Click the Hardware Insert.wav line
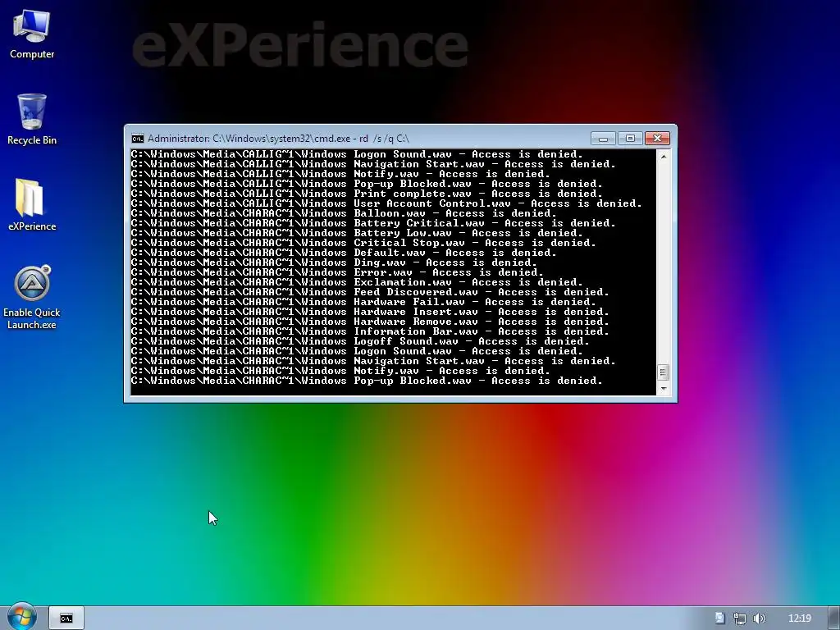The width and height of the screenshot is (840, 630). tap(370, 312)
